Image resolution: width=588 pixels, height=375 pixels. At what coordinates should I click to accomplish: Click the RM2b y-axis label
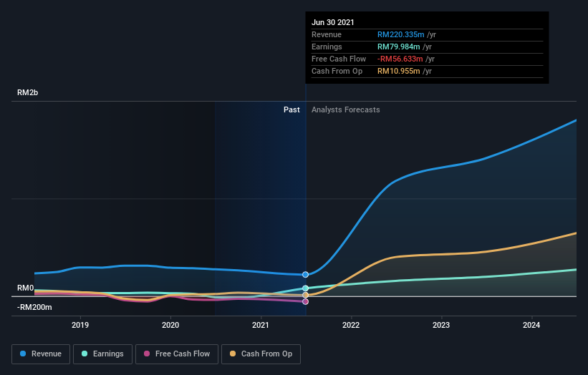(x=27, y=92)
